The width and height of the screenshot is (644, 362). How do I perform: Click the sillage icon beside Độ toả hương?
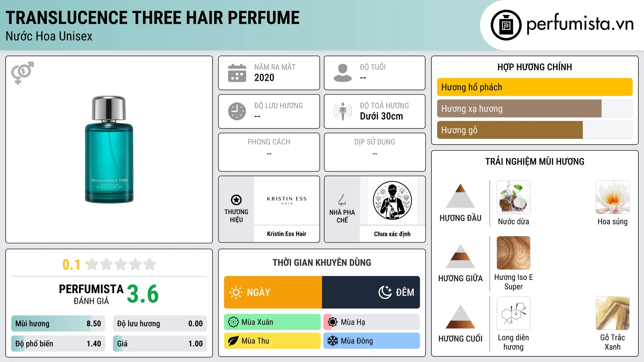pyautogui.click(x=343, y=111)
